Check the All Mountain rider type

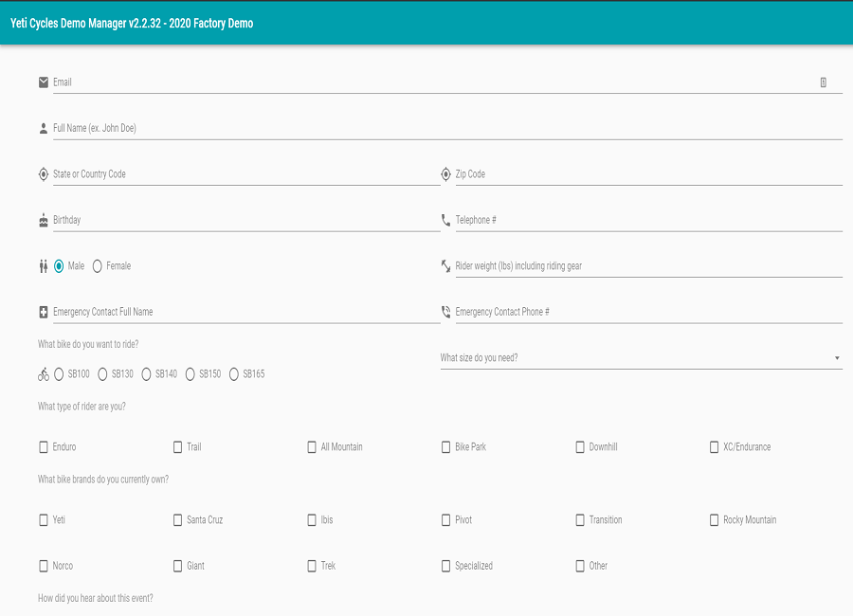coord(312,447)
